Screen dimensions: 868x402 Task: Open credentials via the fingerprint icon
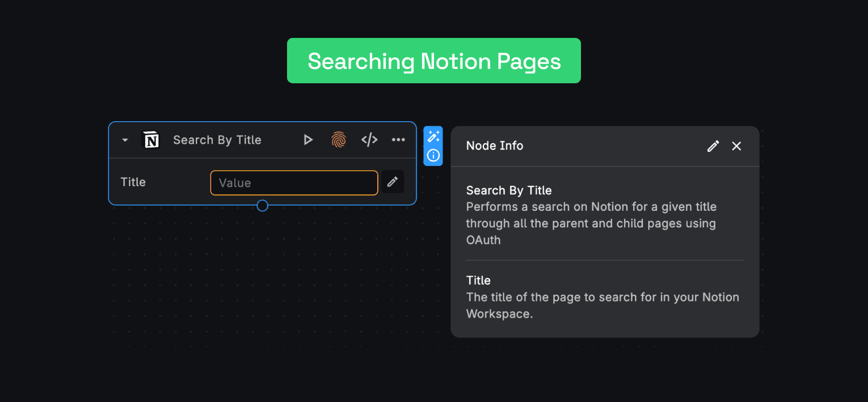click(x=339, y=140)
